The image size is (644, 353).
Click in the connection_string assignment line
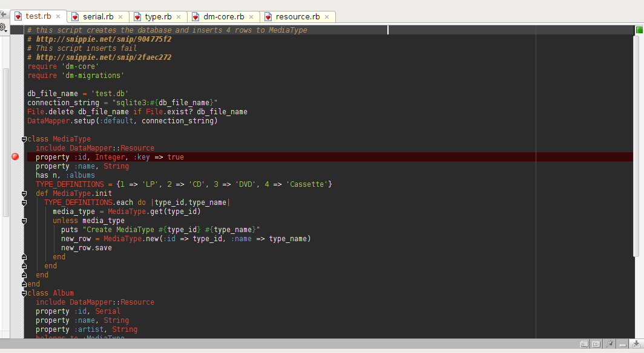pos(122,103)
